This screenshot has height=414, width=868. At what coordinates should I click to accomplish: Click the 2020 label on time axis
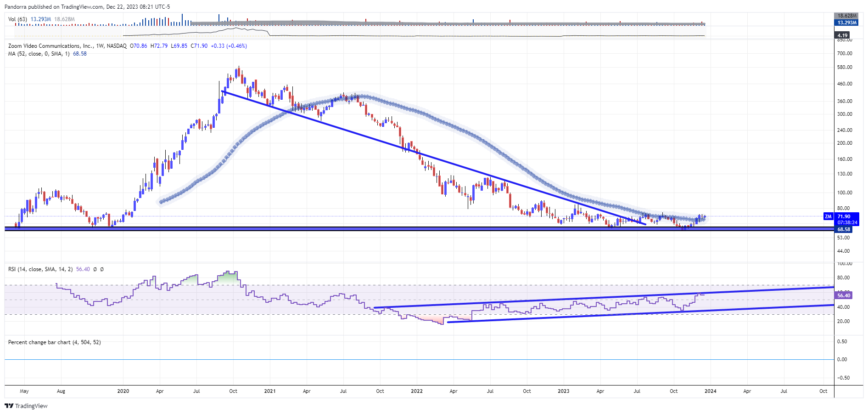click(123, 391)
